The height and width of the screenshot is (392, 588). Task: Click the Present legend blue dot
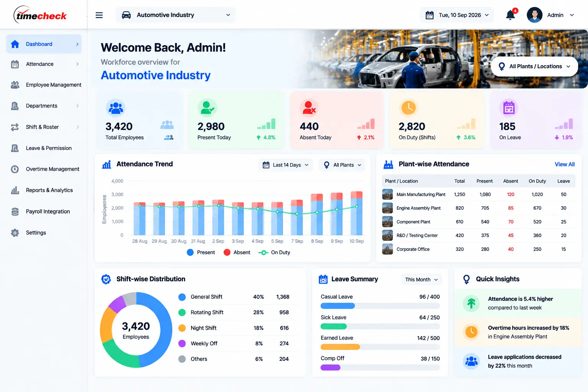190,252
